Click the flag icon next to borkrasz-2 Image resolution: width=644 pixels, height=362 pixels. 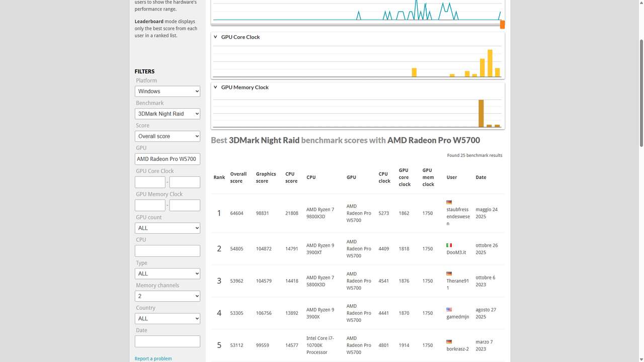(449, 341)
